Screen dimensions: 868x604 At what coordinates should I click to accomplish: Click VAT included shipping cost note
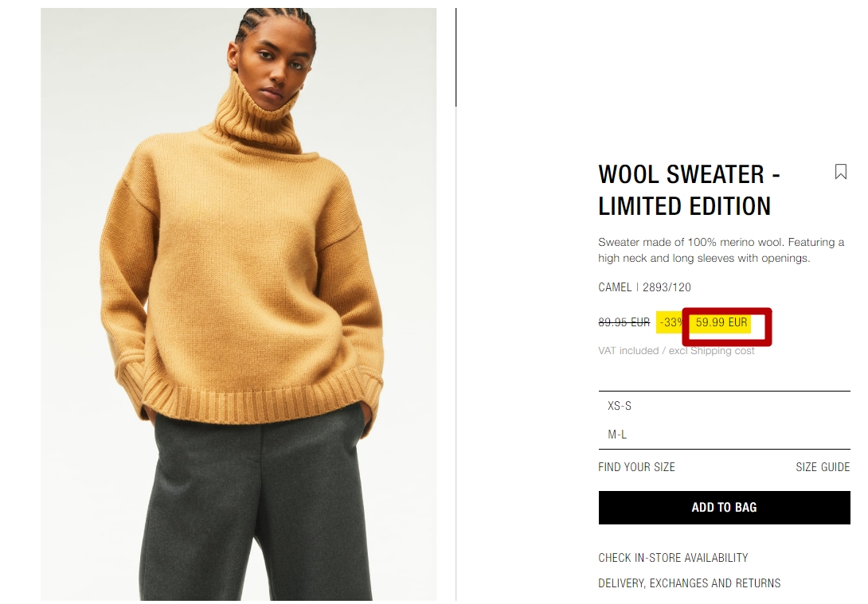pyautogui.click(x=676, y=351)
